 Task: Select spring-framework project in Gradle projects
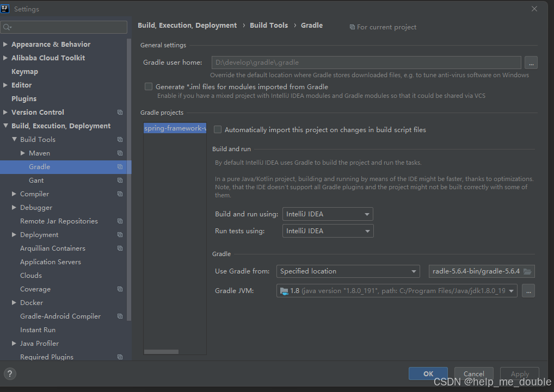coord(175,128)
